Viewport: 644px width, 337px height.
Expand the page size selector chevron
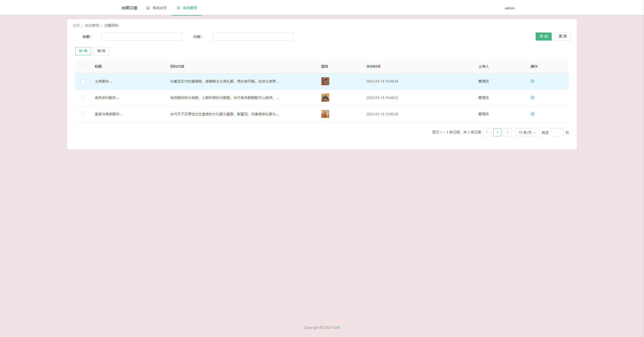point(535,133)
